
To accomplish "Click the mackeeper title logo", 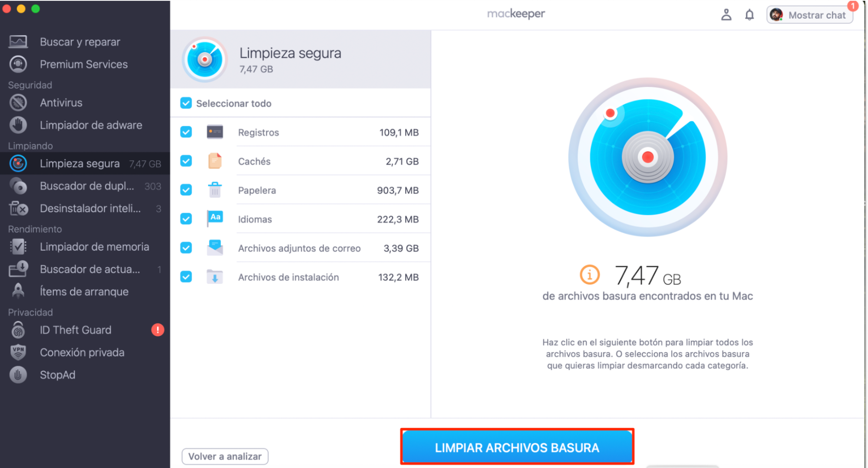I will tap(516, 13).
